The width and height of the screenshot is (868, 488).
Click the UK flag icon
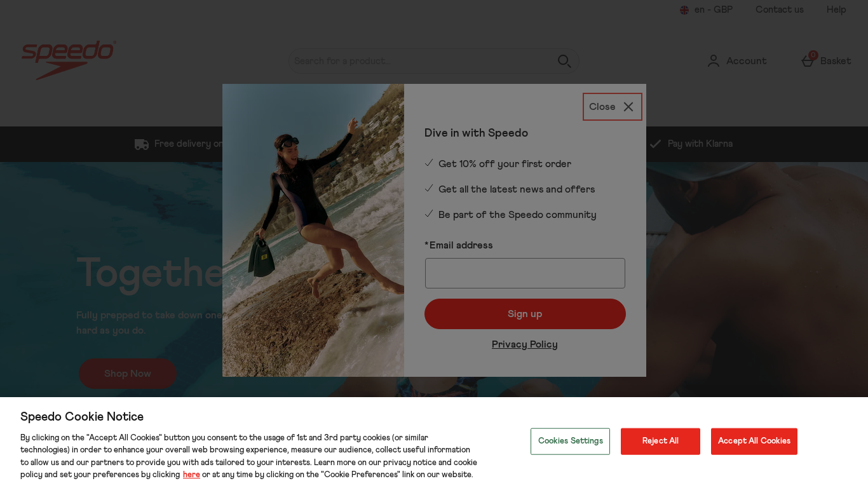pos(684,10)
